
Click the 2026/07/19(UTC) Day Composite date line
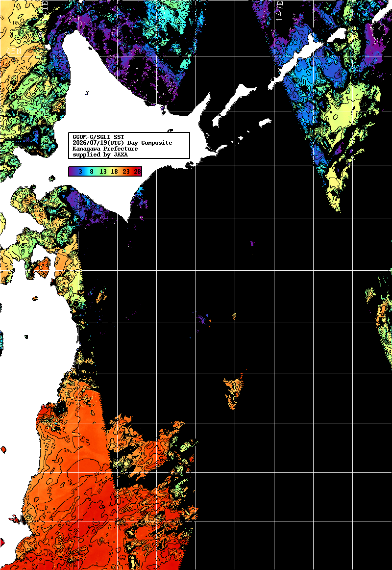122,143
